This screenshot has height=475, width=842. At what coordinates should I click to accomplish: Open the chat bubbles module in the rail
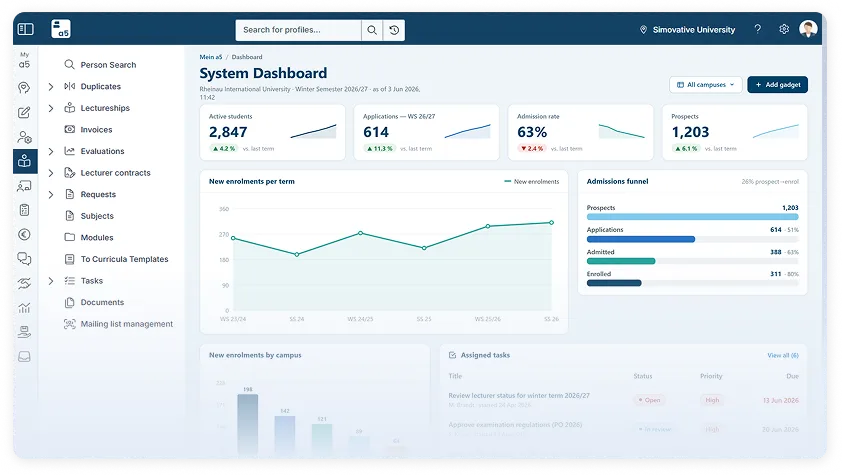pos(24,259)
